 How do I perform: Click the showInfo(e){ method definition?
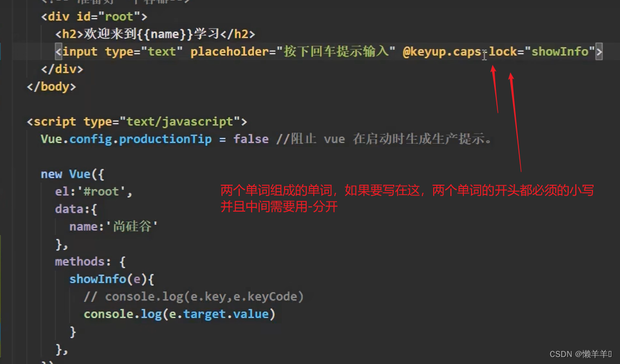click(112, 279)
